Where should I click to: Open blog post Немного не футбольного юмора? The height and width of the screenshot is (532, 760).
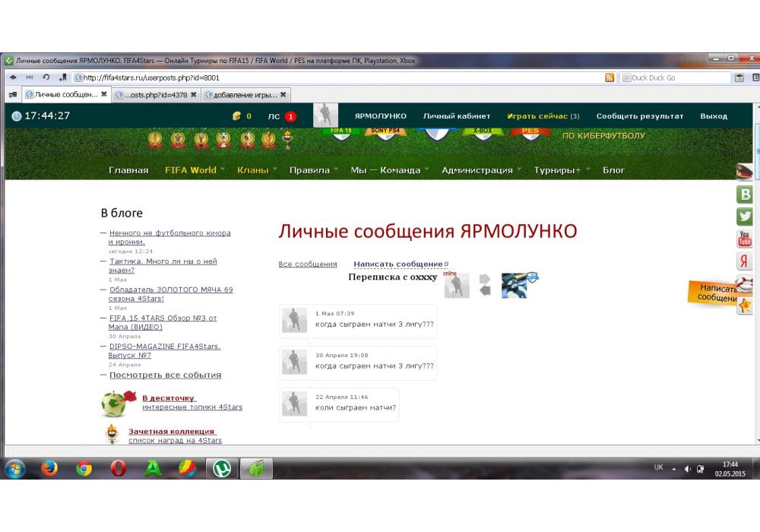(x=169, y=237)
